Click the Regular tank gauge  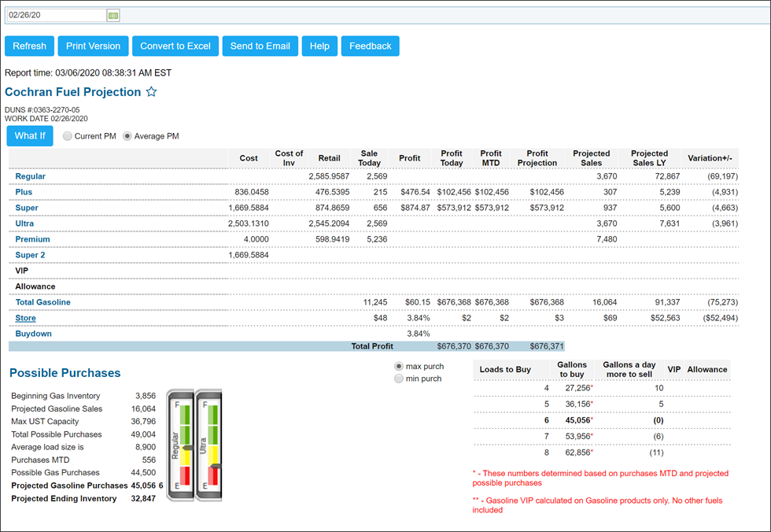[180, 445]
